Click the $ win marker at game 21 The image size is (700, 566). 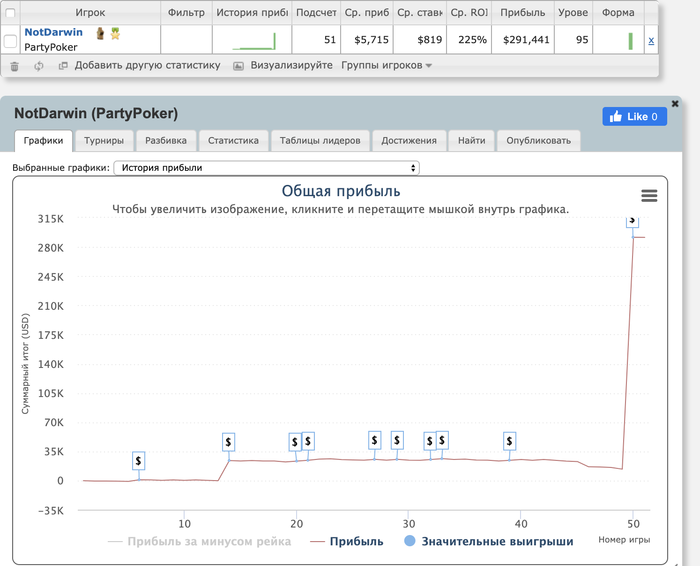pos(308,441)
